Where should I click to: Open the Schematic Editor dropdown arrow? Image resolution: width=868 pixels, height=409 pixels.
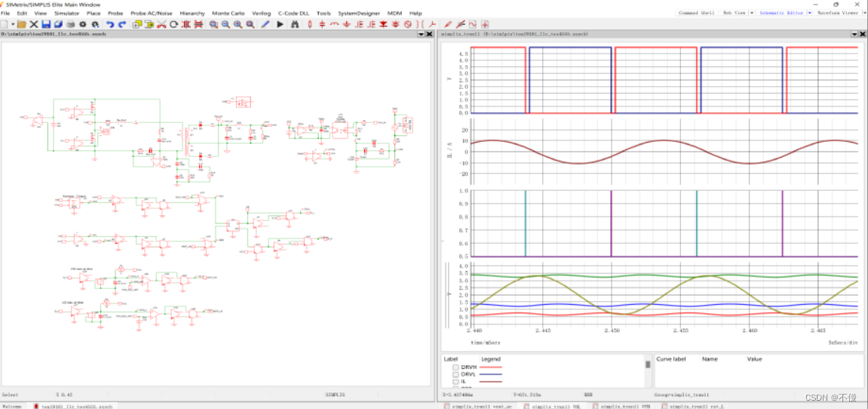click(810, 12)
